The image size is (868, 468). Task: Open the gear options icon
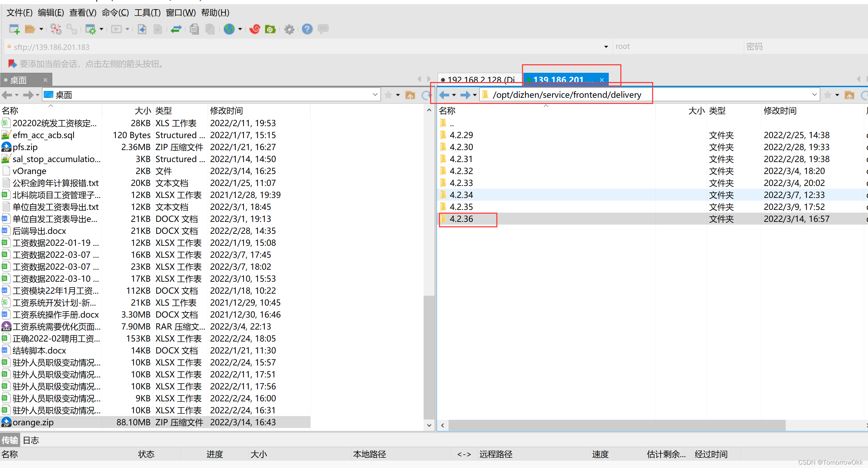289,29
